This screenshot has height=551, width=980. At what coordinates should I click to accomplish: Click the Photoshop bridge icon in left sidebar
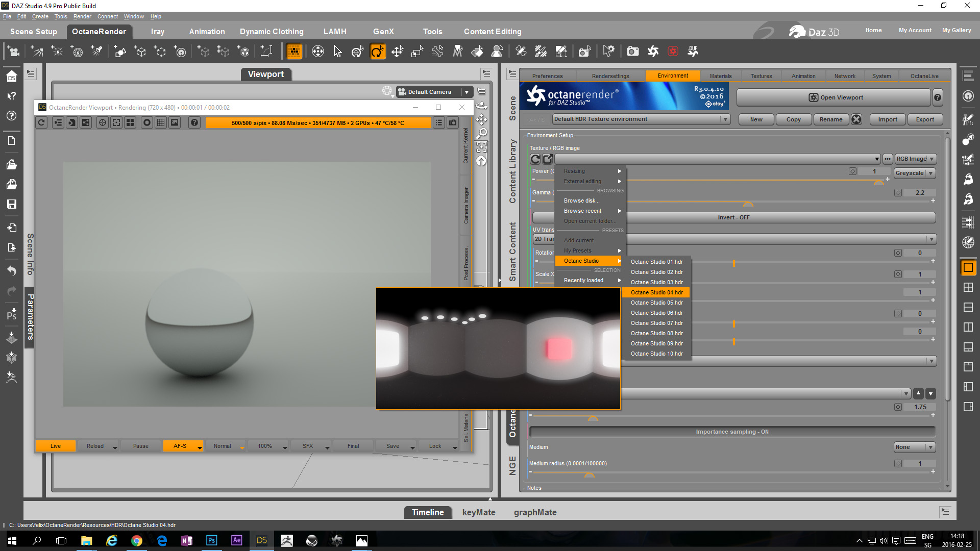pyautogui.click(x=11, y=314)
